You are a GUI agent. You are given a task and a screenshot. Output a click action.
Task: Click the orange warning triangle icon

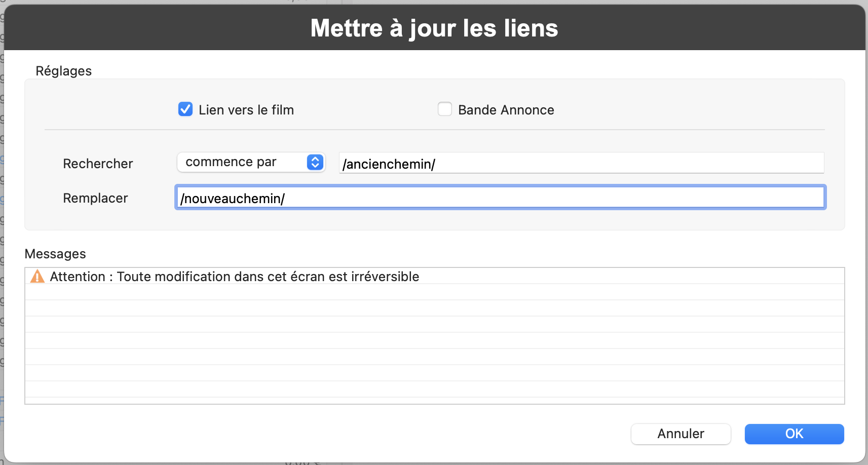pyautogui.click(x=37, y=277)
